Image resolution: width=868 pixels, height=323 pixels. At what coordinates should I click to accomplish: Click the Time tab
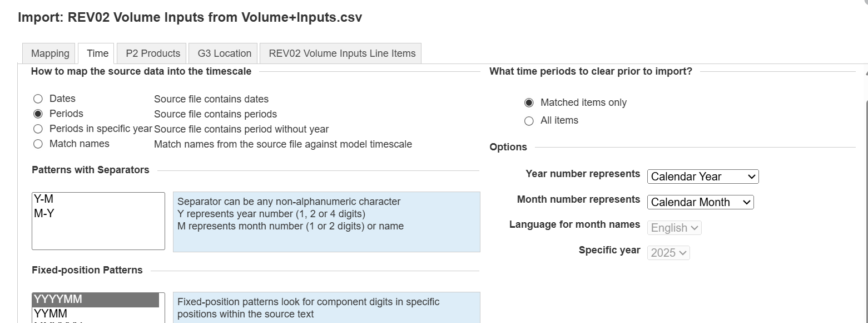click(x=97, y=53)
